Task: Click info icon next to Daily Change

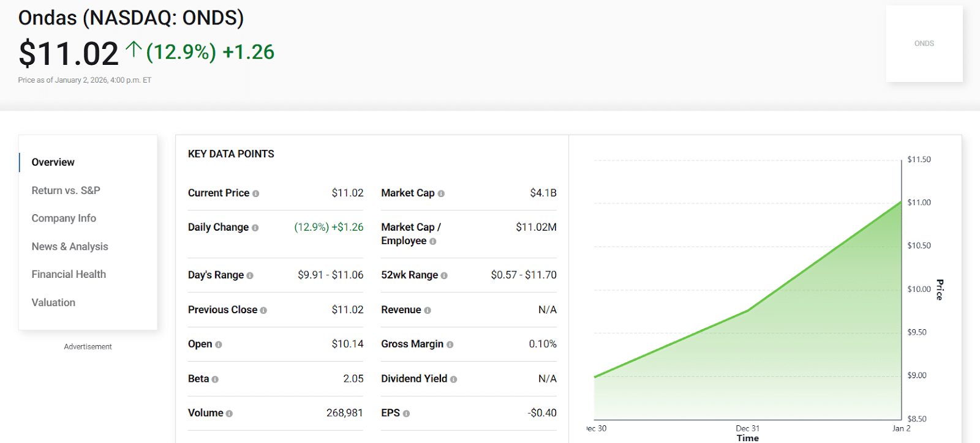Action: coord(255,228)
